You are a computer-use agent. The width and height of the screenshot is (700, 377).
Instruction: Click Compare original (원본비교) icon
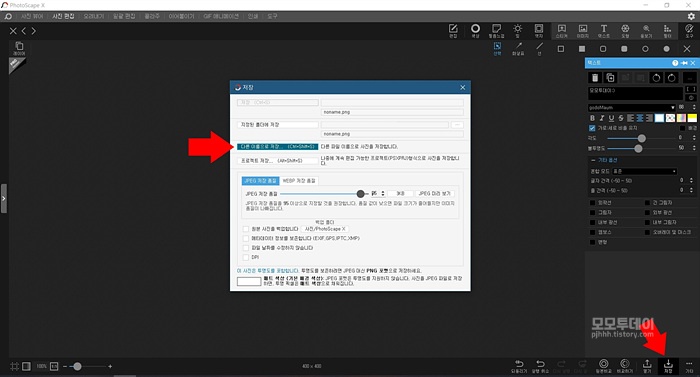tap(604, 366)
